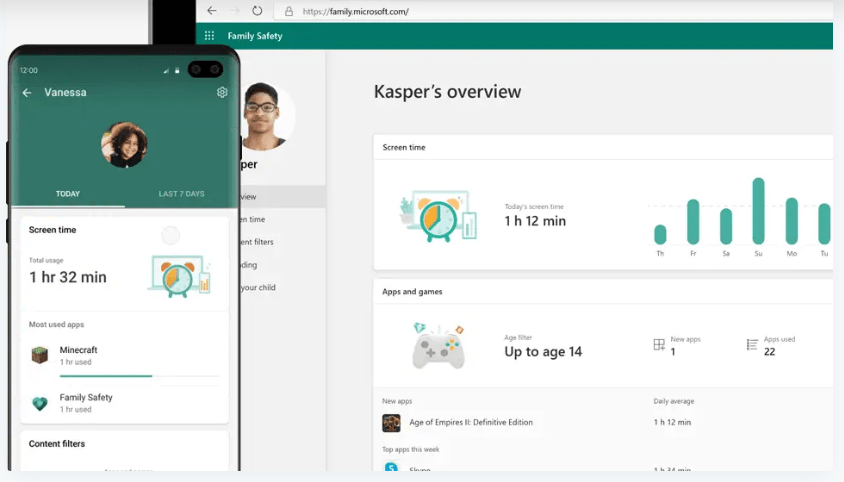Screen dimensions: 844x482
Task: Open the Minecraft 1 hr used entry
Action: point(124,355)
